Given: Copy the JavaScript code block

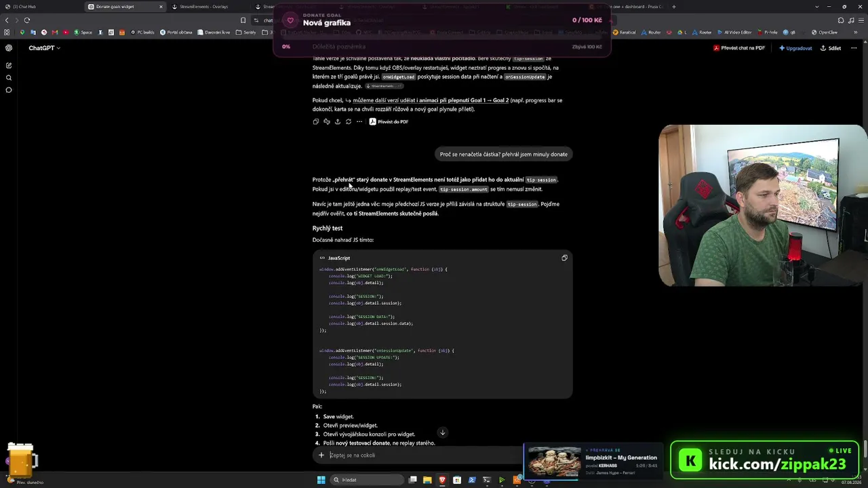Looking at the screenshot, I should tap(564, 258).
